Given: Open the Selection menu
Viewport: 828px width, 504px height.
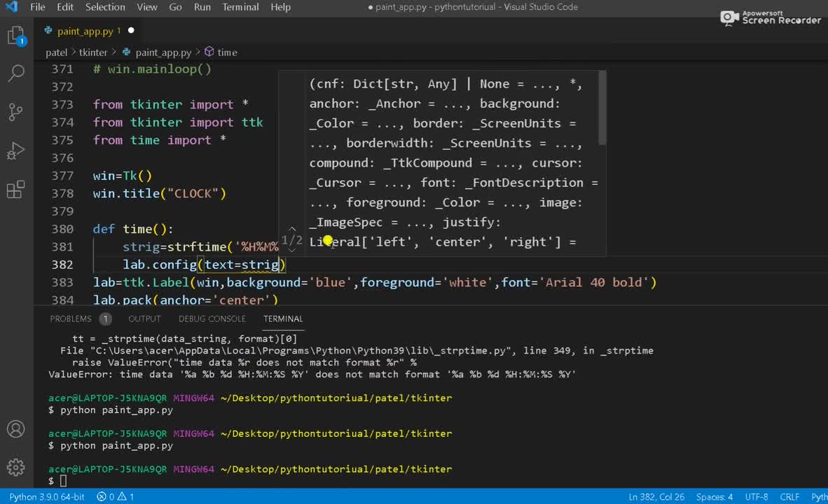Looking at the screenshot, I should (x=105, y=7).
